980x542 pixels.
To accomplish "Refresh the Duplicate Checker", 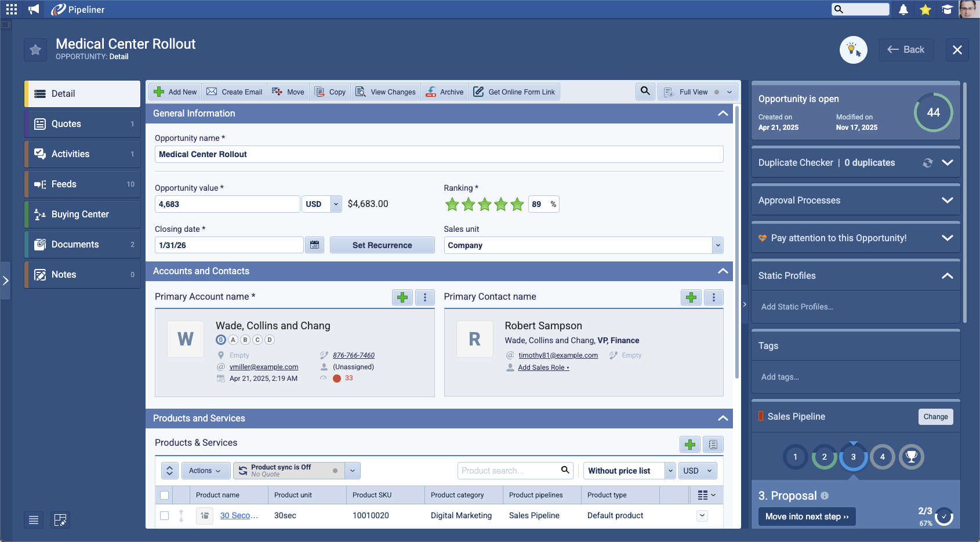I will tap(927, 163).
